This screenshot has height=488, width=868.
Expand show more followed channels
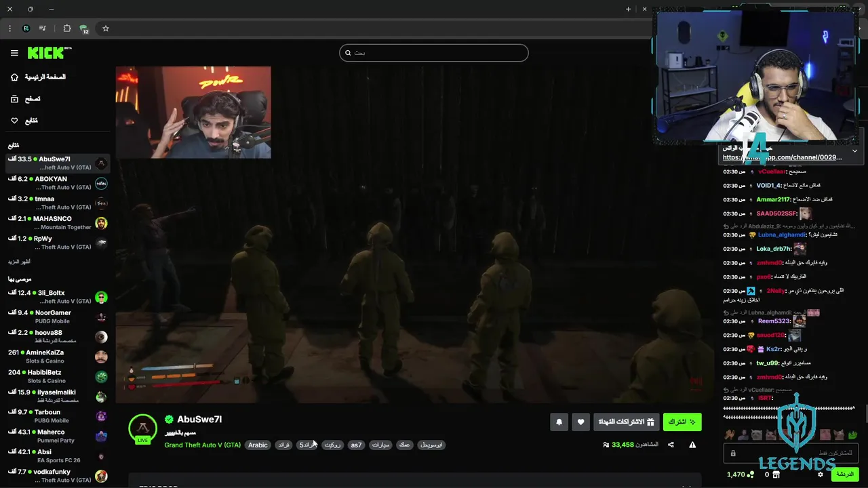click(19, 262)
